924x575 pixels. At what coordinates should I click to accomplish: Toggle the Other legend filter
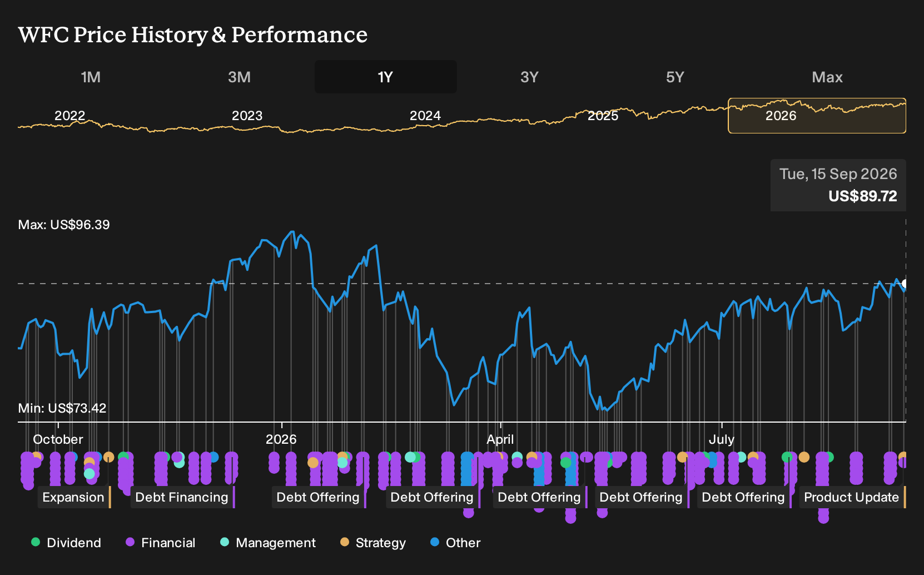click(x=455, y=543)
